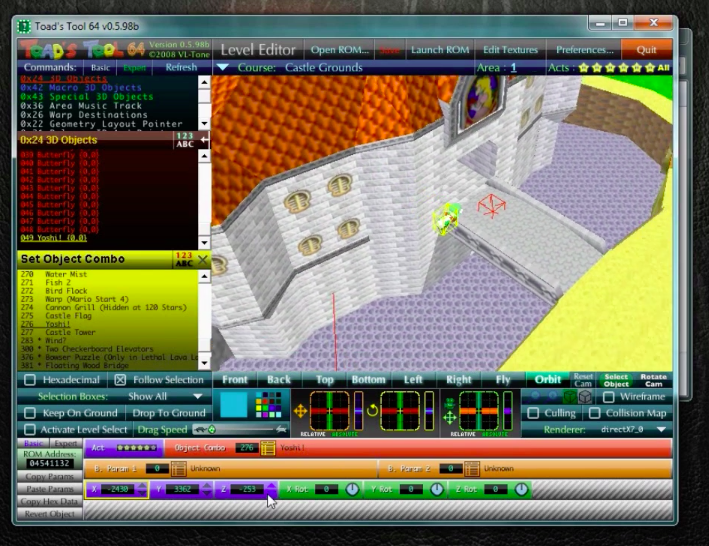The height and width of the screenshot is (546, 709).
Task: Select the Fly camera mode tab
Action: click(503, 380)
